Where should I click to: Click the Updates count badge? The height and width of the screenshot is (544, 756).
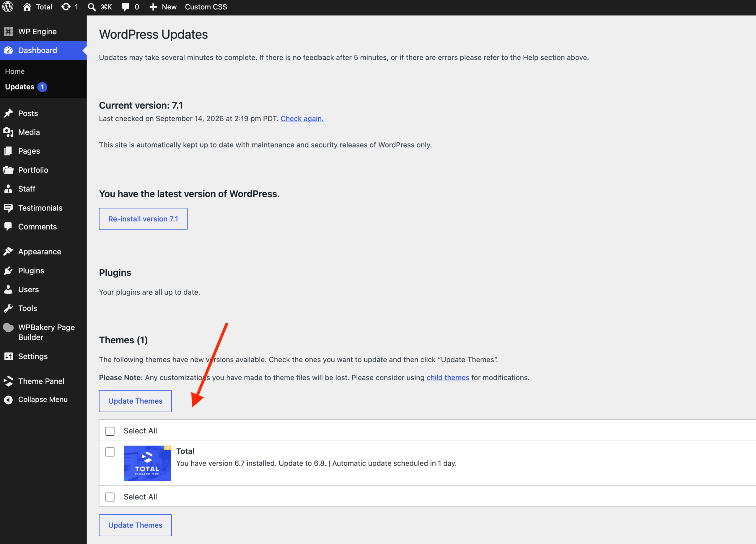[x=42, y=87]
